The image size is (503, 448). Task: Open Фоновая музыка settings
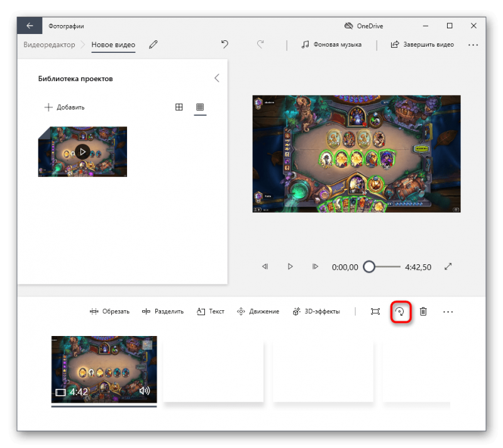coord(331,45)
